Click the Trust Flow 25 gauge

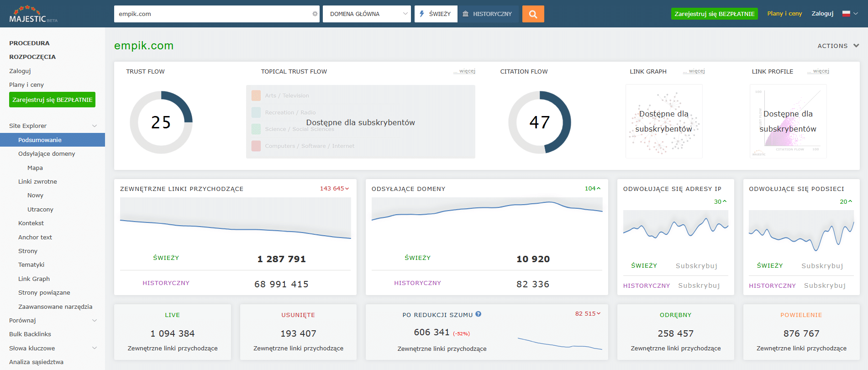(x=161, y=122)
